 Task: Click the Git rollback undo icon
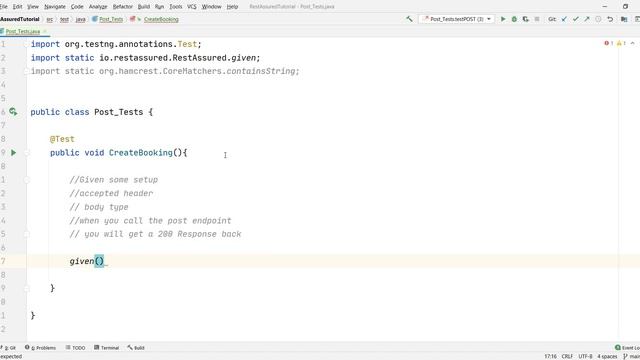tap(610, 19)
